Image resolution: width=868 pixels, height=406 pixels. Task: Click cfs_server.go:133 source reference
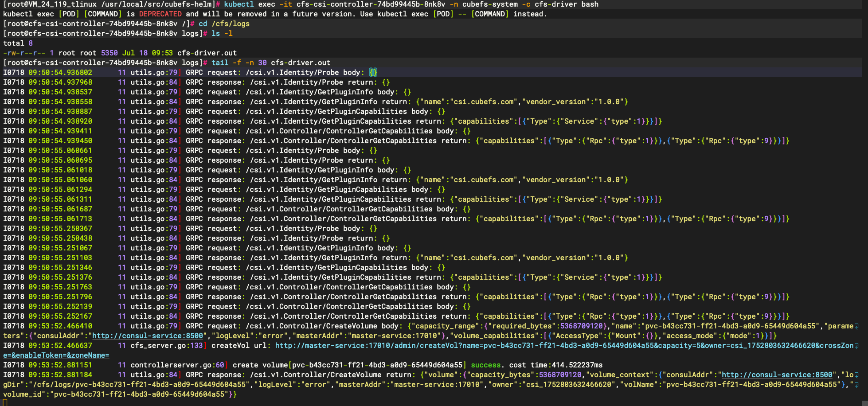[x=167, y=345]
